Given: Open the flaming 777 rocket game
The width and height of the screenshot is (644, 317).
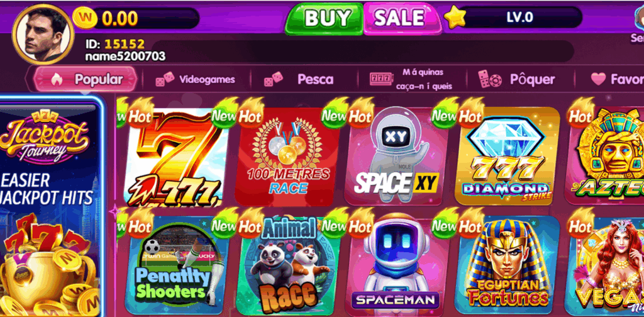Looking at the screenshot, I should 177,157.
